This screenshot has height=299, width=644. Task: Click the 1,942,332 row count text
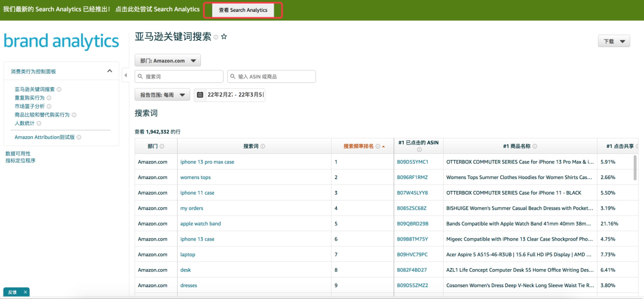(x=157, y=132)
